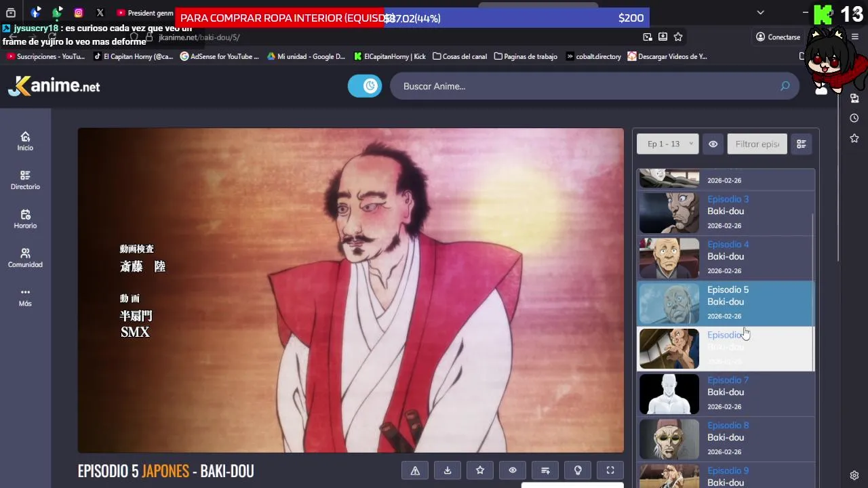This screenshot has height=488, width=868.
Task: Switch to the President genm browser tab
Action: tap(144, 13)
